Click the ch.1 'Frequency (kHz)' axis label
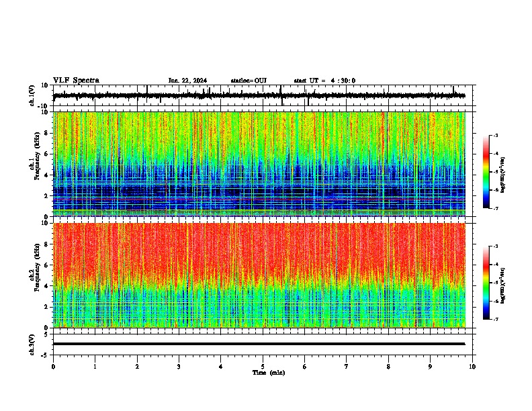Screen dimensions: 532x411 (x=38, y=156)
